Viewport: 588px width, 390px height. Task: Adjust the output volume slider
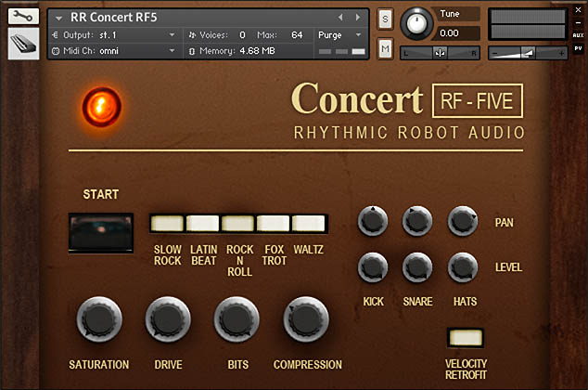click(528, 53)
